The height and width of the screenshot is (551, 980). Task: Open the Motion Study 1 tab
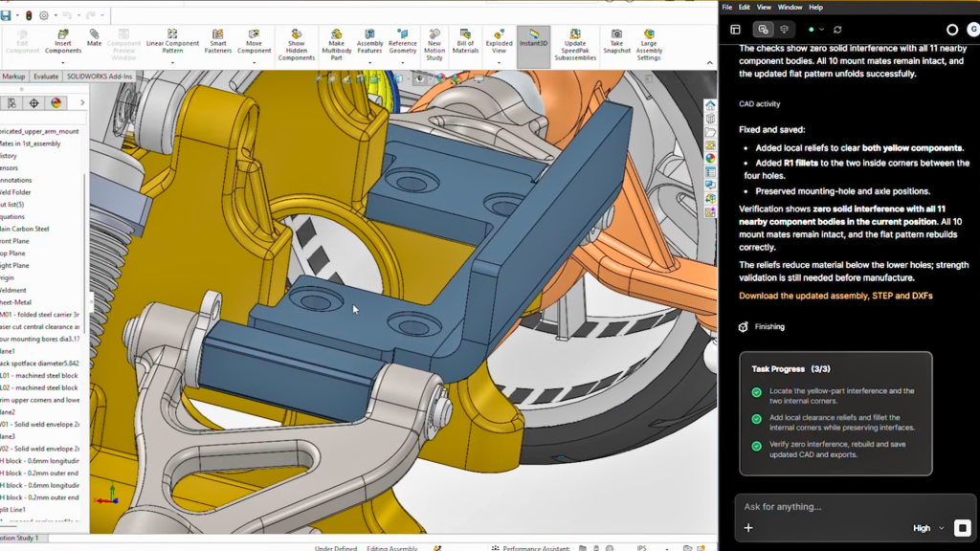click(19, 538)
